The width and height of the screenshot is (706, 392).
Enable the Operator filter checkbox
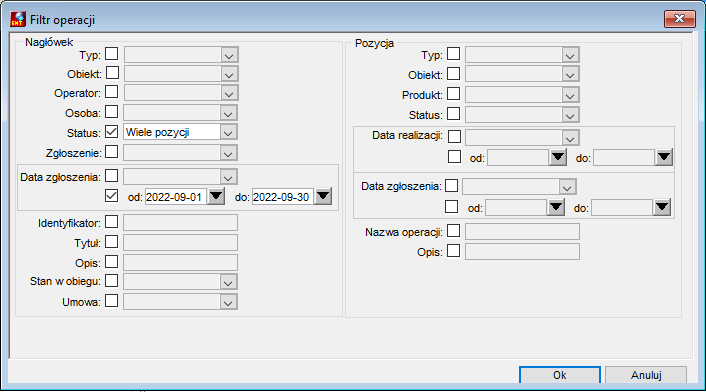pos(112,92)
